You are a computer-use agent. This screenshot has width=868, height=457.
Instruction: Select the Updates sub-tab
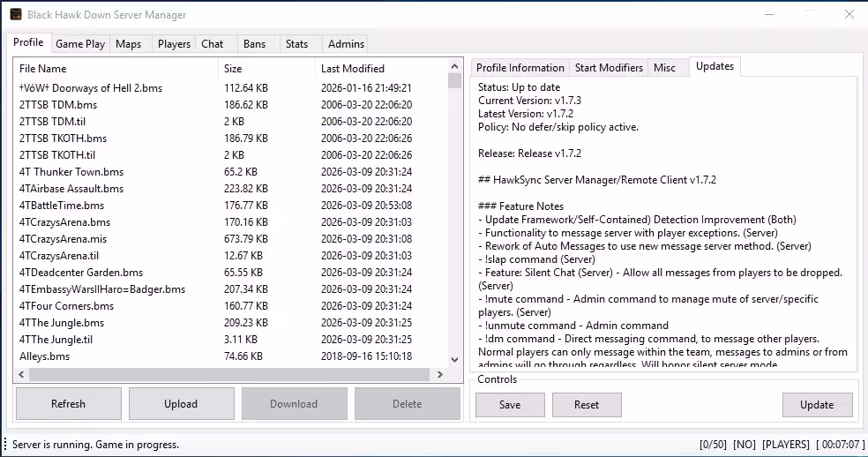tap(715, 66)
